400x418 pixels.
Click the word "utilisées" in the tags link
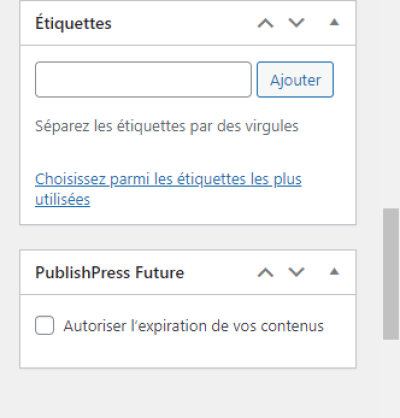click(x=63, y=200)
